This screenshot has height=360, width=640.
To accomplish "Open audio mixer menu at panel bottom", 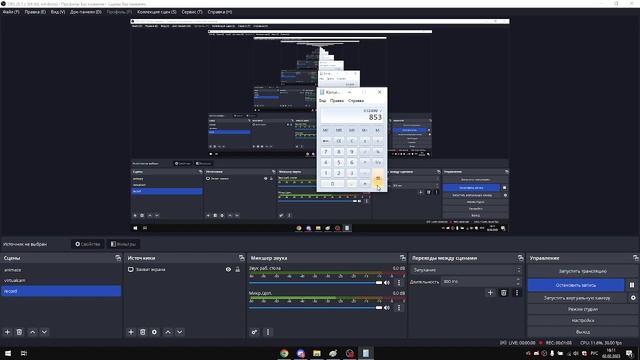I will pos(268,332).
